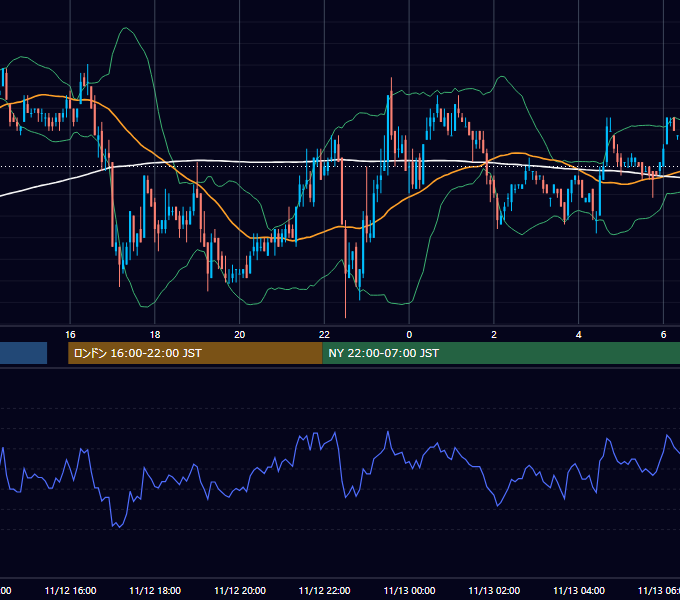
Task: Click the 22 hour label on chart axis
Action: coord(324,335)
